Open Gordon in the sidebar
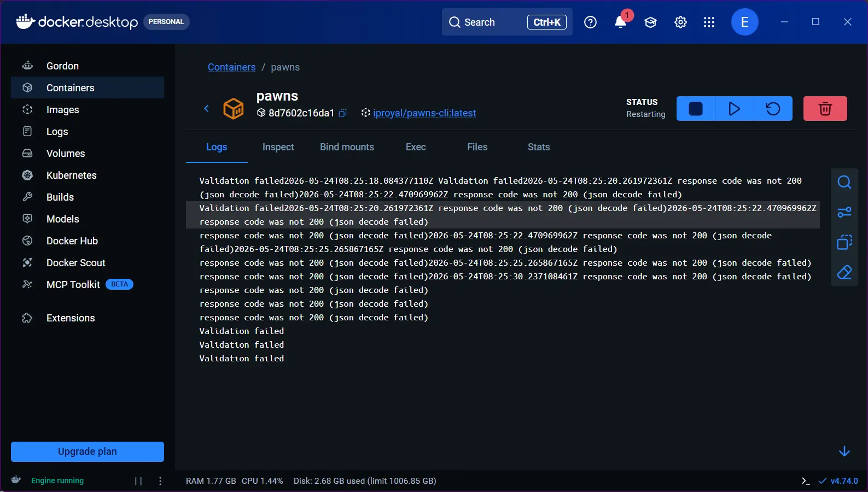 click(x=88, y=66)
